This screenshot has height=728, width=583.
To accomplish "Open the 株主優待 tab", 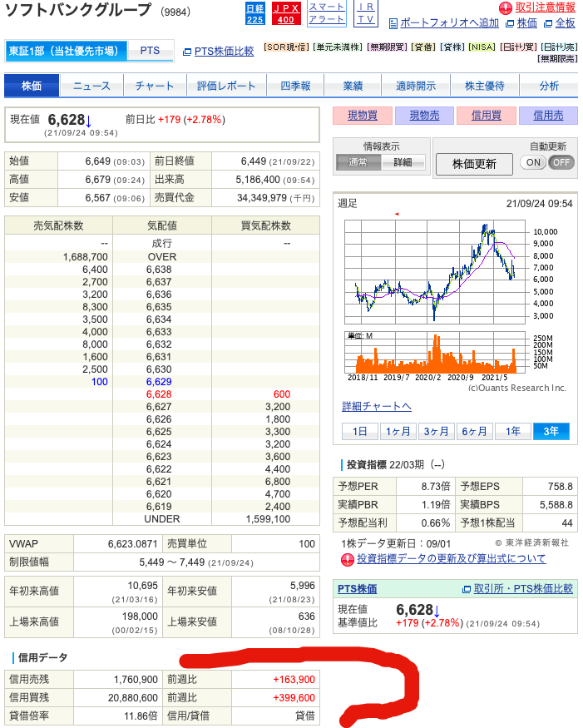I will click(485, 86).
